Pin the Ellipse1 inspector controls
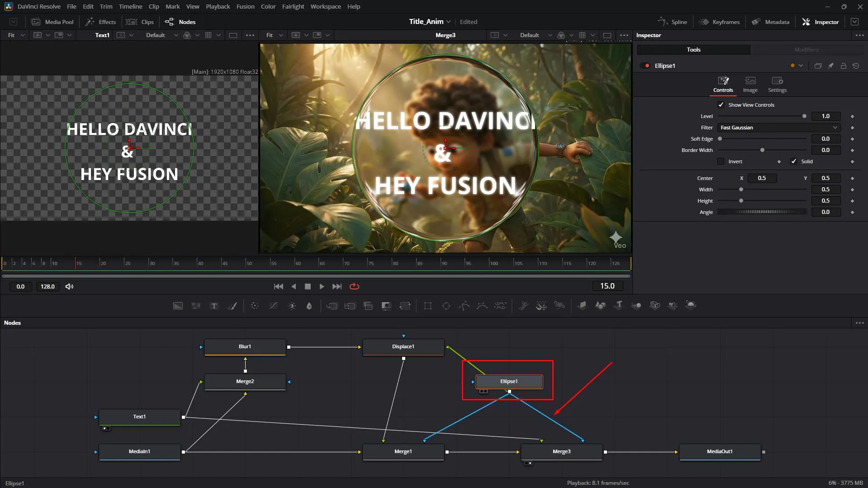This screenshot has height=488, width=868. (830, 66)
